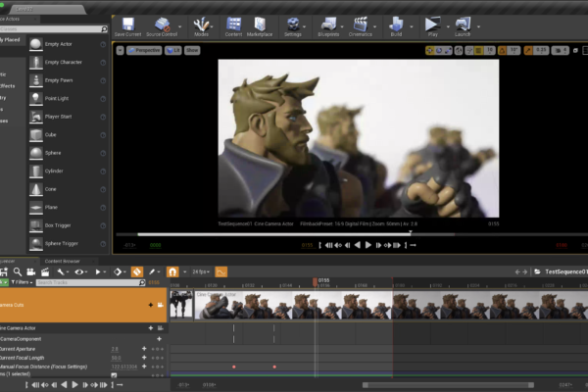Lock viewport to Camera Cuts camera icon

[x=161, y=305]
